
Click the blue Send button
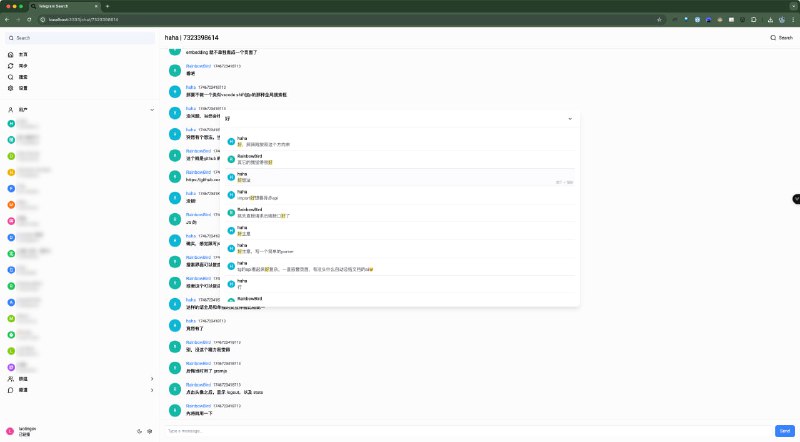(x=785, y=431)
